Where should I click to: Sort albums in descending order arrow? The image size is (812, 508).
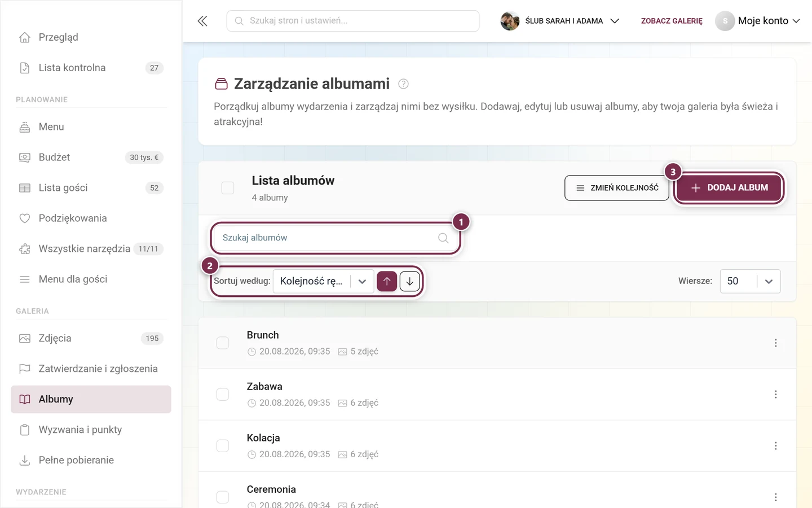click(x=410, y=281)
